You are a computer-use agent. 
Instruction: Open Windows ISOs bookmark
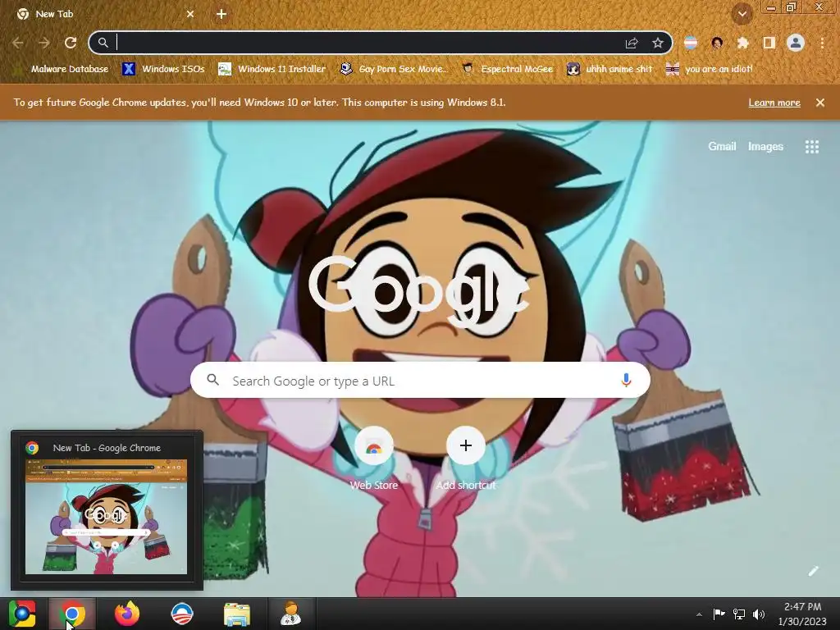(x=164, y=69)
